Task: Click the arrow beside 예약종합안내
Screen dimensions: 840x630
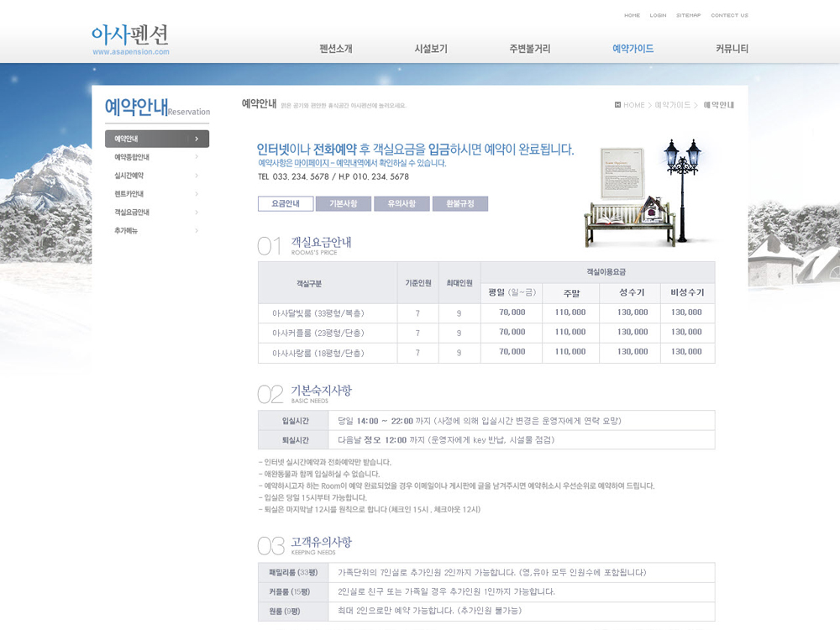Action: (197, 157)
